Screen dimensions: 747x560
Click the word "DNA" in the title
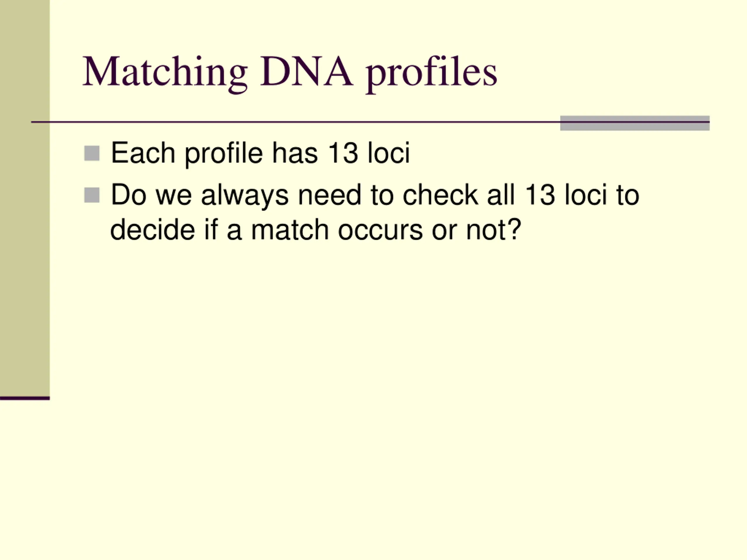point(307,71)
